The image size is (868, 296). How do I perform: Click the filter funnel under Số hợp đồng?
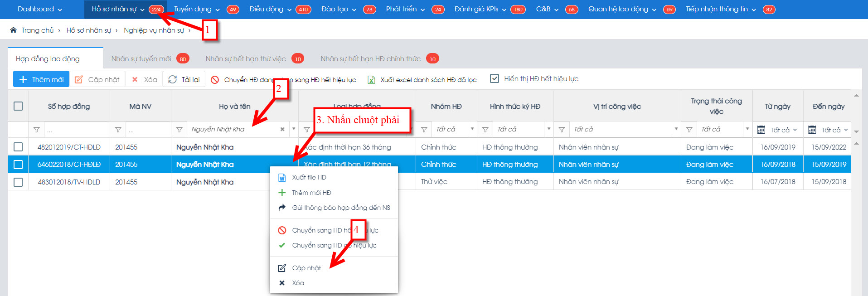(x=37, y=130)
